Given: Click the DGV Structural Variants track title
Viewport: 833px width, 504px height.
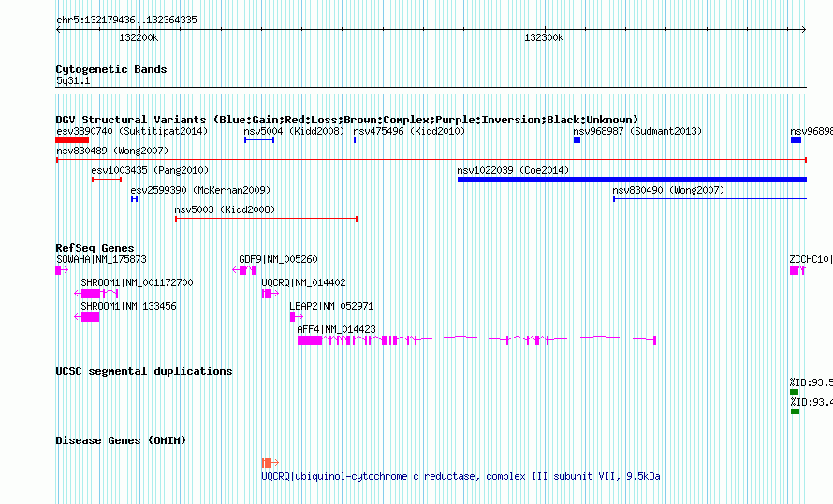Looking at the screenshot, I should pos(347,120).
